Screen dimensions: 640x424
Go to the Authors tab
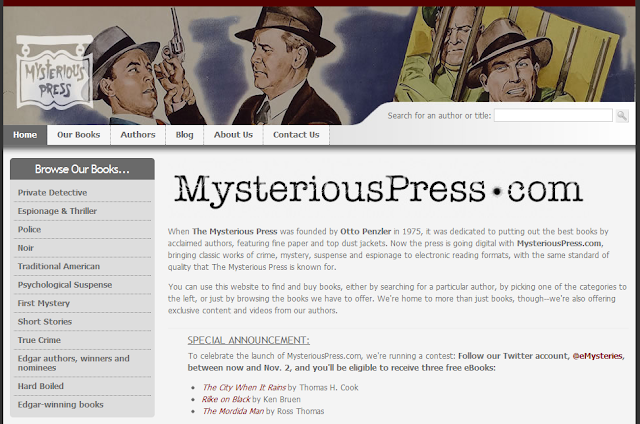(138, 135)
